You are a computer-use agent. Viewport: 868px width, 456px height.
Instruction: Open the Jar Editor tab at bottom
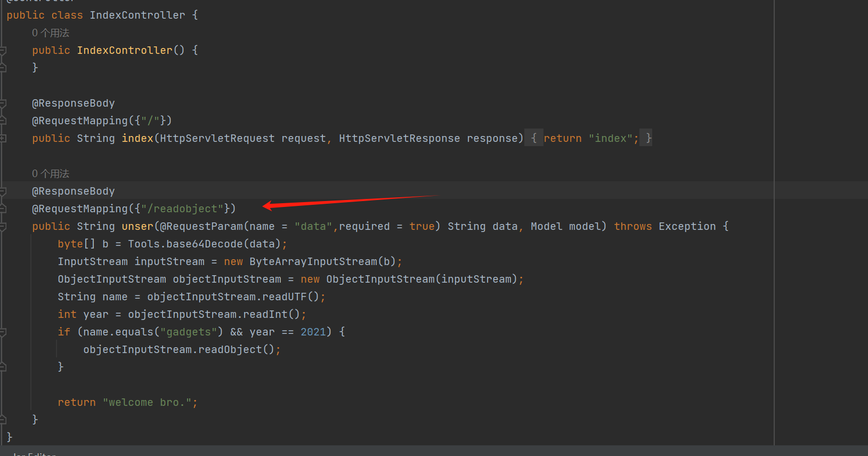click(x=34, y=453)
